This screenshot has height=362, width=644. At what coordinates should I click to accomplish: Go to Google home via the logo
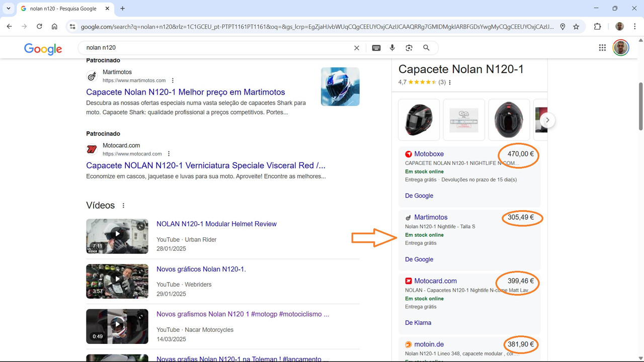43,48
